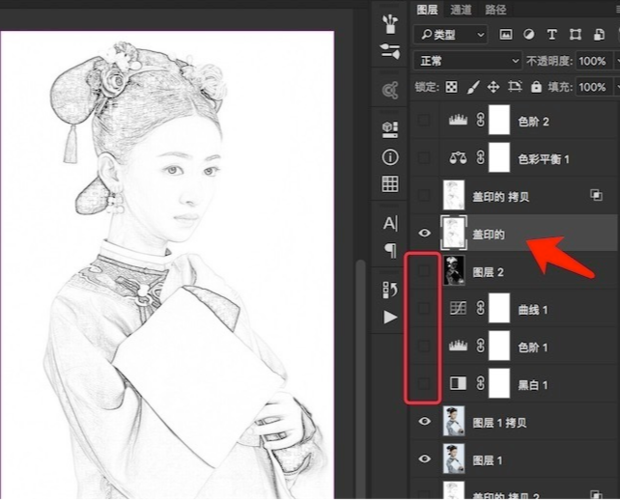Switch to the 图层 tab

427,9
